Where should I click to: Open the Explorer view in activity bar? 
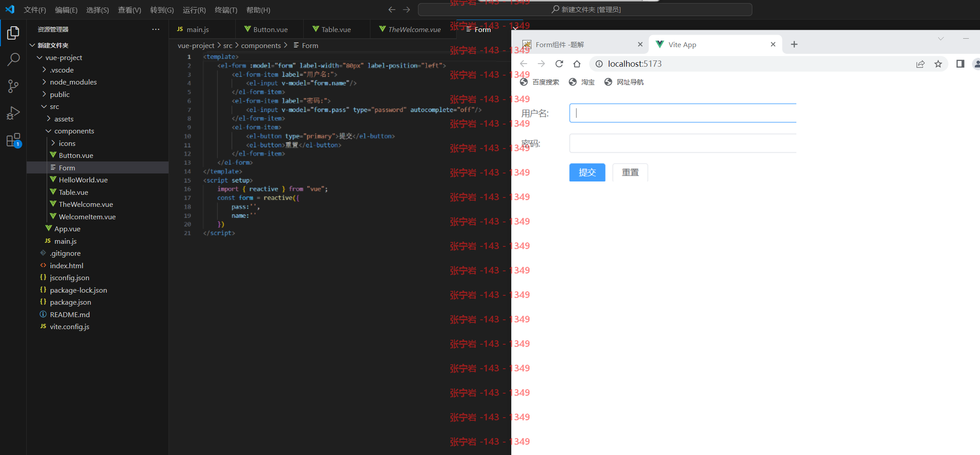(x=13, y=33)
